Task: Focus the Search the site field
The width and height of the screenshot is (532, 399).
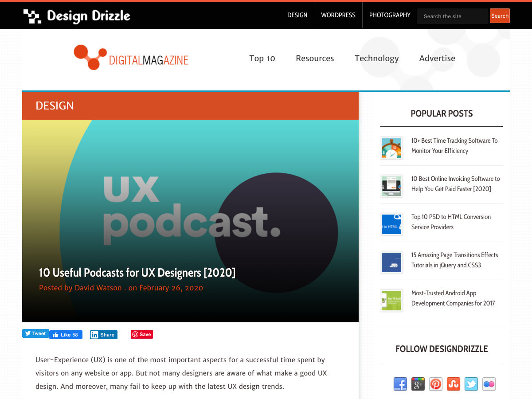Action: point(452,16)
